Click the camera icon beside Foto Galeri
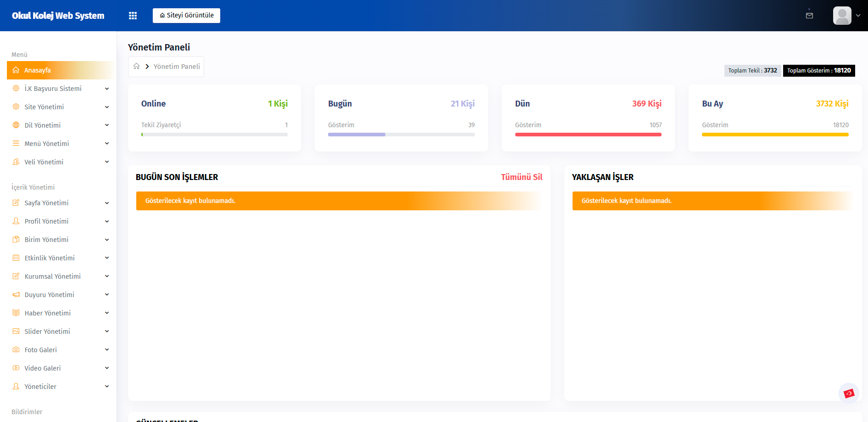This screenshot has height=422, width=868. click(x=16, y=350)
